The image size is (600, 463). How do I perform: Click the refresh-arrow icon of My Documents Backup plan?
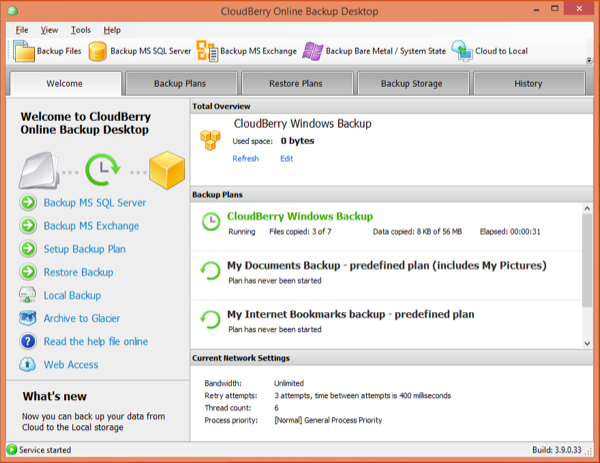pos(210,271)
